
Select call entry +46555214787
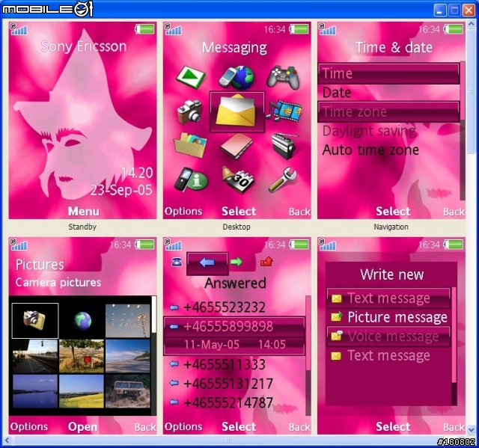coord(234,403)
